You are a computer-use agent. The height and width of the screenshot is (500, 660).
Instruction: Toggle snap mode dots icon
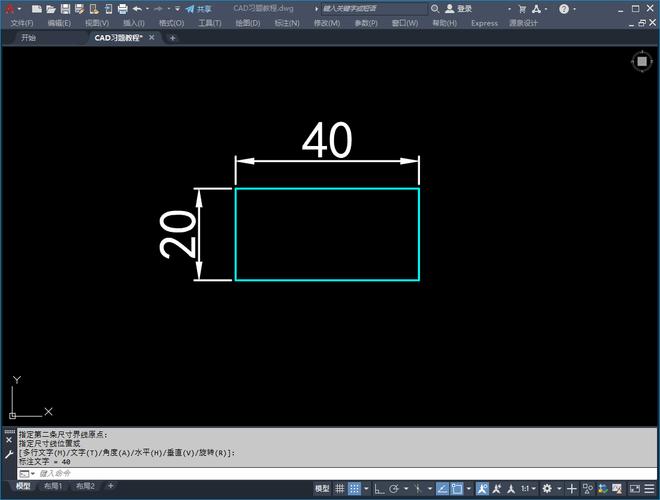[x=354, y=489]
